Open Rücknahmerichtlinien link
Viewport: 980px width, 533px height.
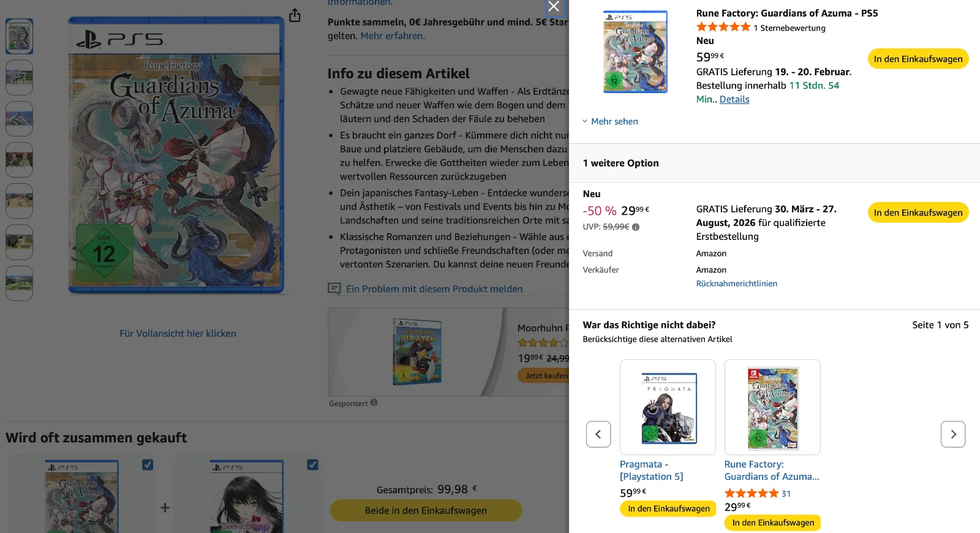(x=736, y=283)
